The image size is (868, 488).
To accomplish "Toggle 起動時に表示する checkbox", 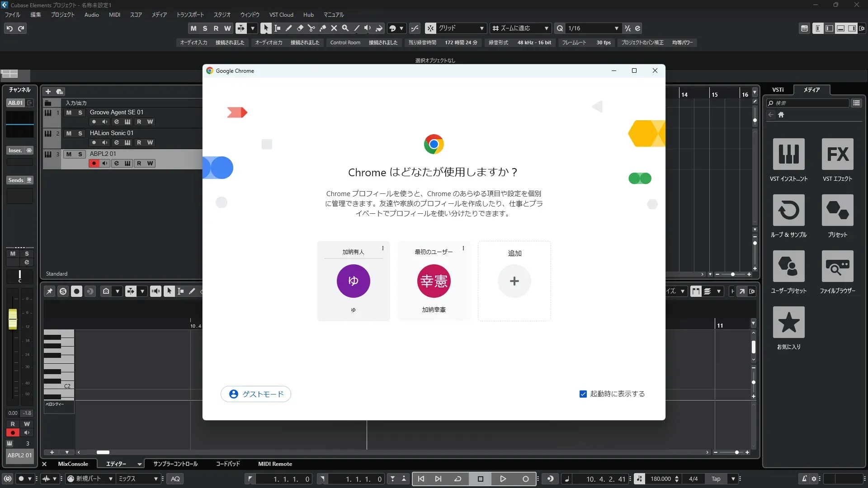I will coord(583,394).
